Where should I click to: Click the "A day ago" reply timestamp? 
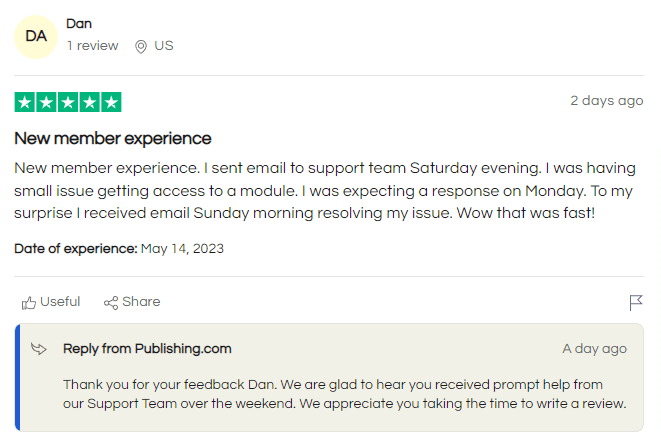594,349
